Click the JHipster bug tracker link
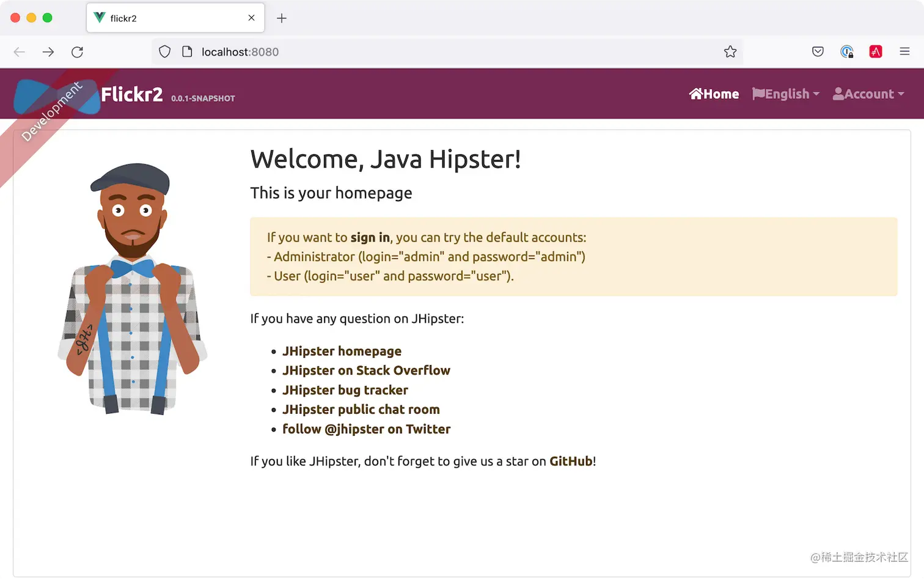 click(345, 390)
